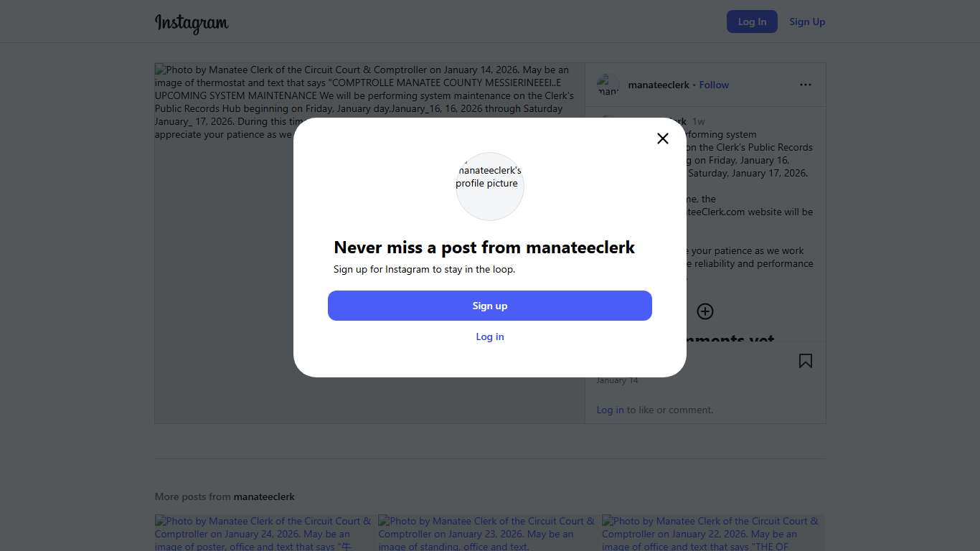The height and width of the screenshot is (551, 980).
Task: Choose Log in below the Sign up button
Action: pyautogui.click(x=490, y=336)
